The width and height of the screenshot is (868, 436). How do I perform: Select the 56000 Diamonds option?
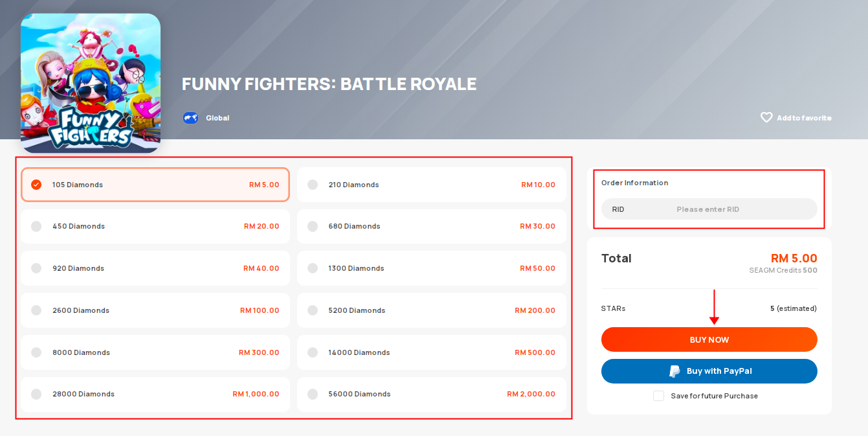(x=432, y=394)
